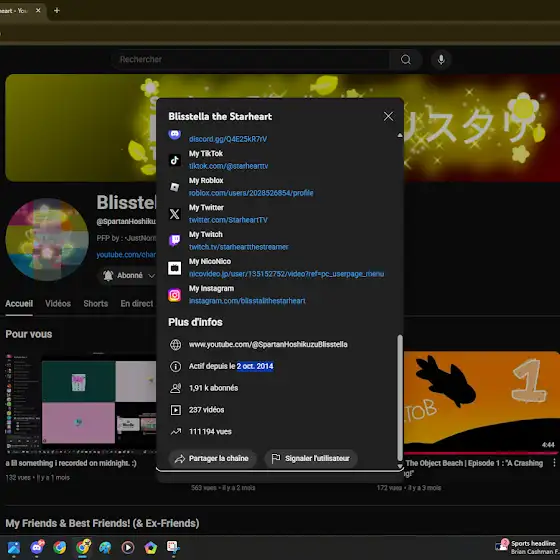Click the globe icon beside channel URL
Screen dimensions: 560x560
tap(175, 345)
